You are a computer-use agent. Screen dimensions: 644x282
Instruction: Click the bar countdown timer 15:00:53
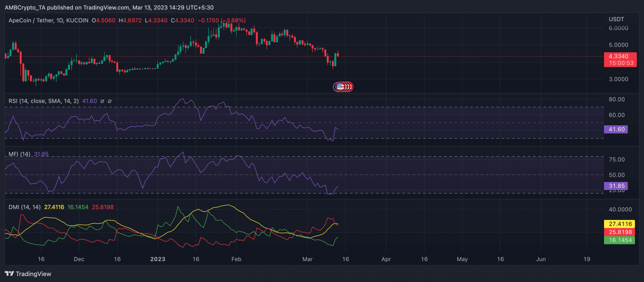pos(620,63)
